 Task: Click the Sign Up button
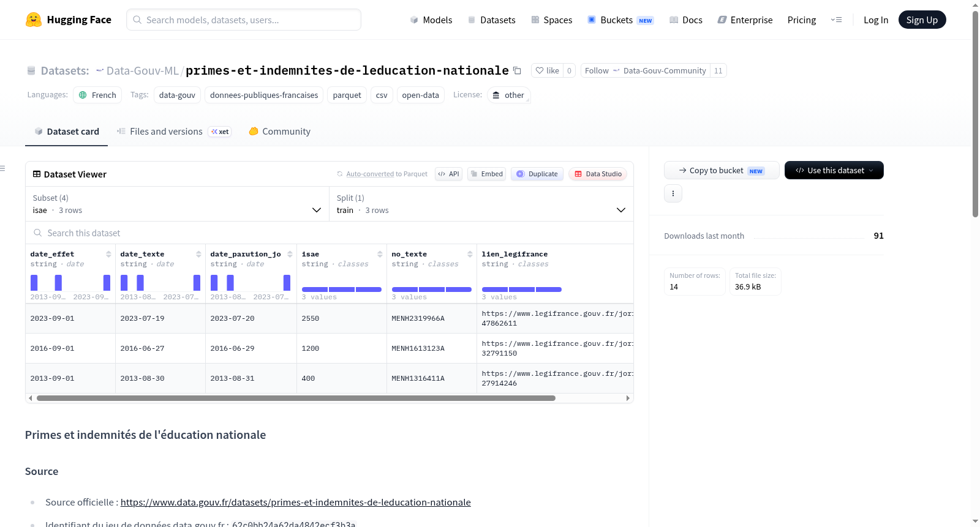[922, 20]
